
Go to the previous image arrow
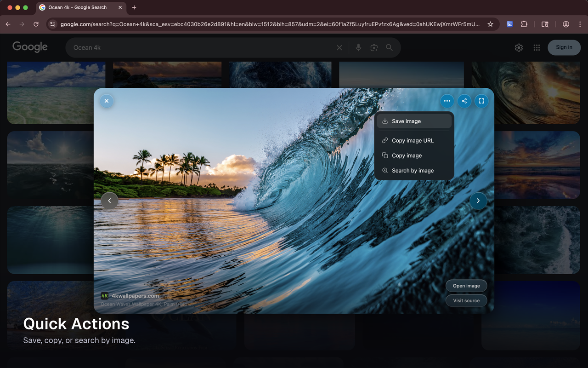[x=109, y=201]
